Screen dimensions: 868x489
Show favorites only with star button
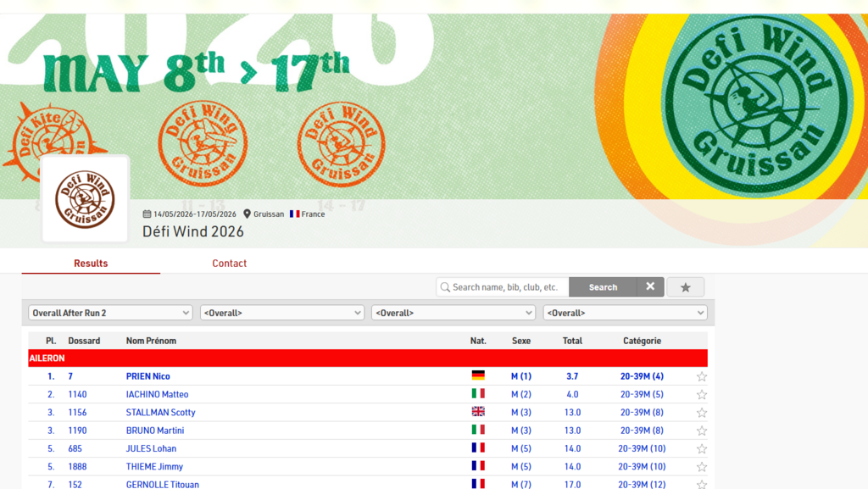[685, 287]
